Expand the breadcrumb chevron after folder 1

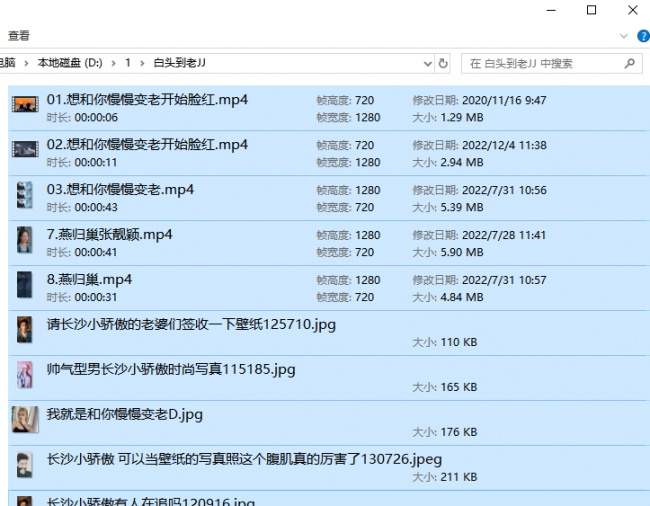tap(142, 63)
